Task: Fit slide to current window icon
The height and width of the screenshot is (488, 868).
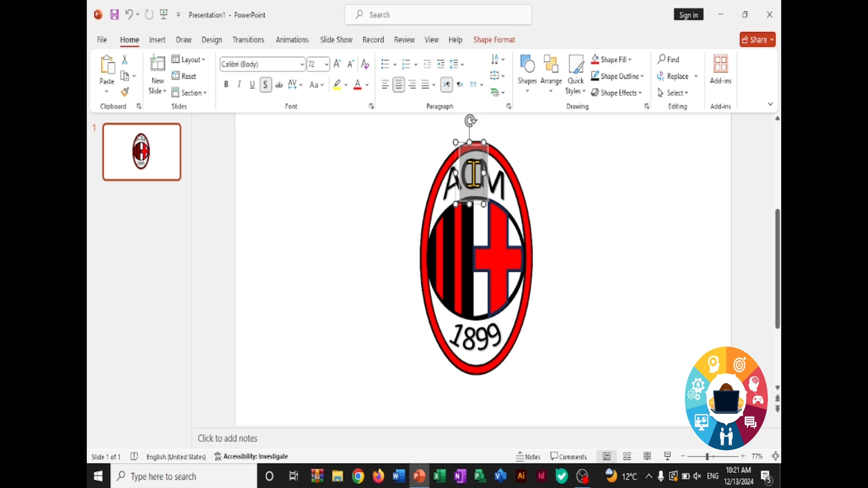Action: [x=775, y=456]
